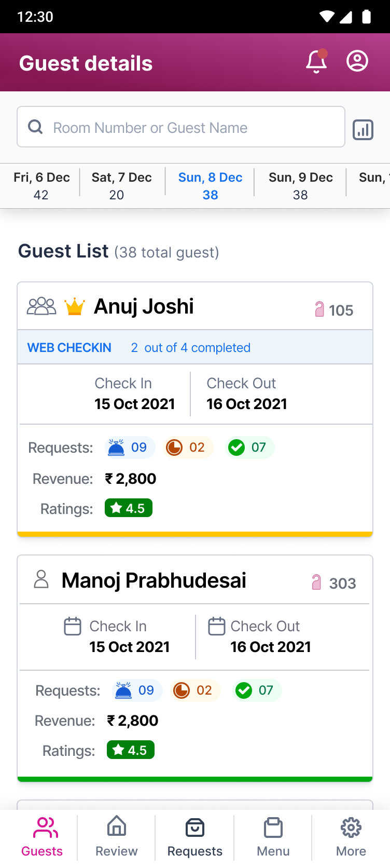Viewport: 390px width, 868px height.
Task: Tap Manoj's Check Out calendar icon
Action: coord(216,626)
